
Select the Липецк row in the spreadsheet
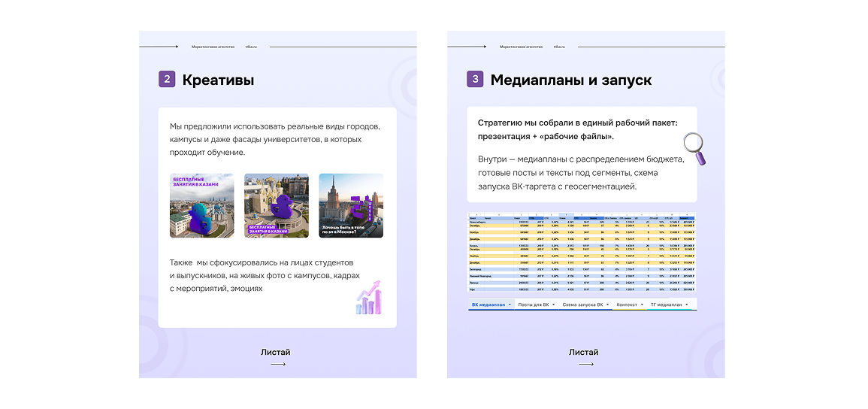tap(582, 283)
